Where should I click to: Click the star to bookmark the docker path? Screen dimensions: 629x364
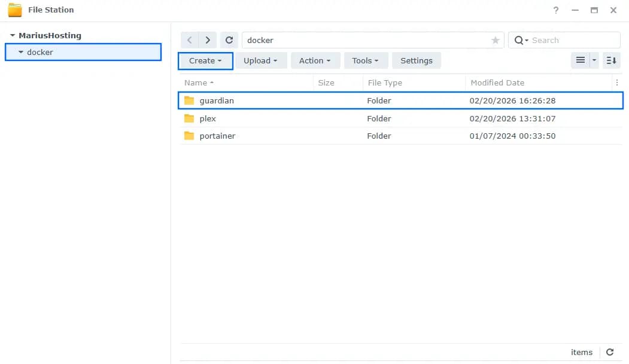(x=495, y=40)
